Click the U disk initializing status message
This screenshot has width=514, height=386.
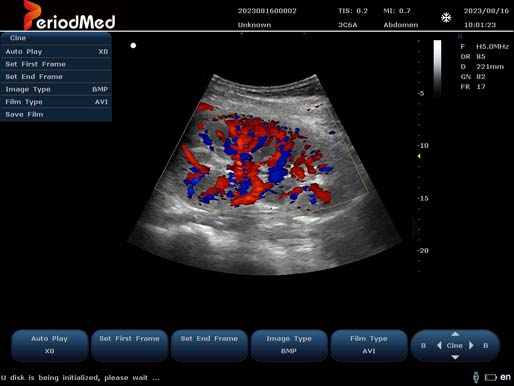coord(80,378)
